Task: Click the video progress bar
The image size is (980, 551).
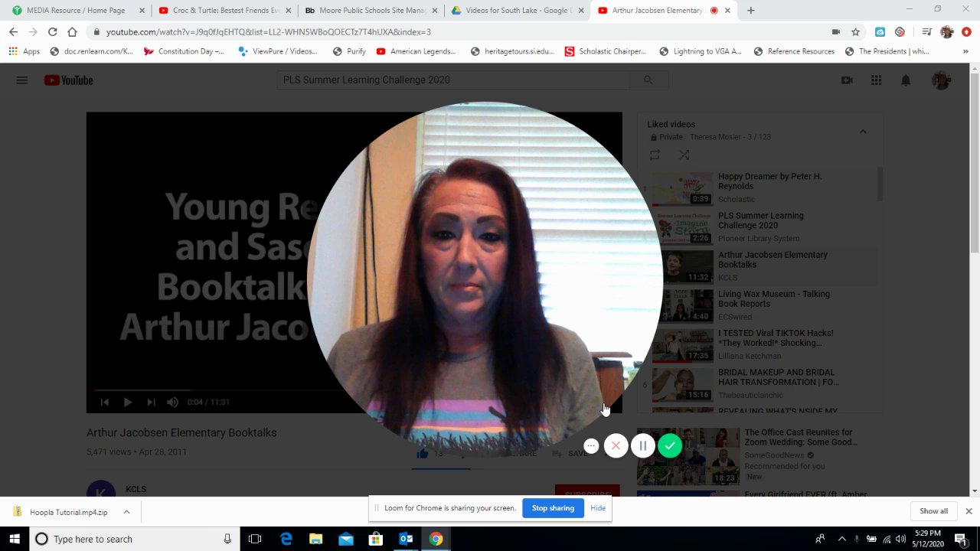Action: tap(354, 390)
